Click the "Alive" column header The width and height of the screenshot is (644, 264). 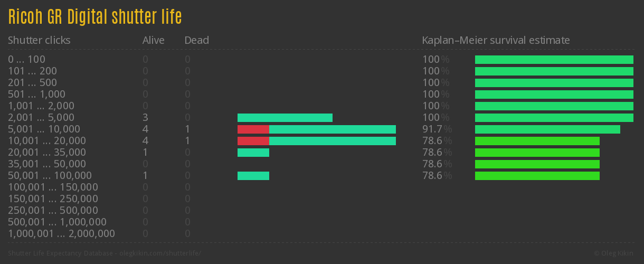(153, 40)
